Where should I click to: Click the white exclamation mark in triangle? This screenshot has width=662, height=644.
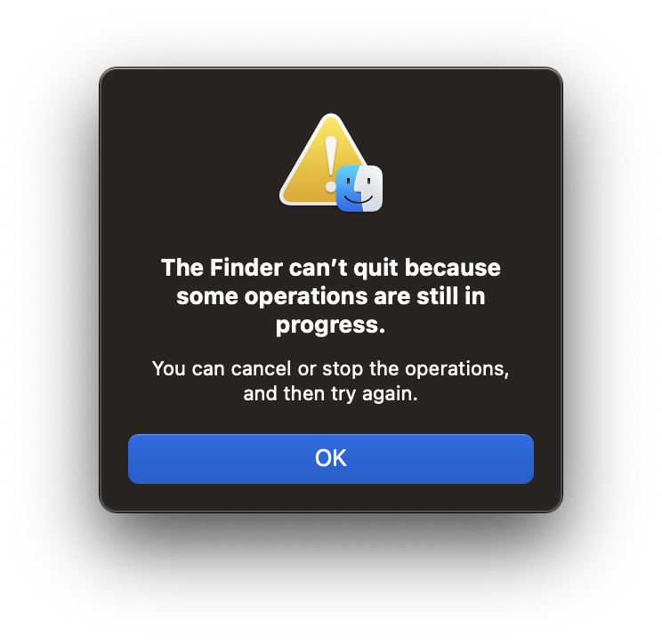pos(331,165)
